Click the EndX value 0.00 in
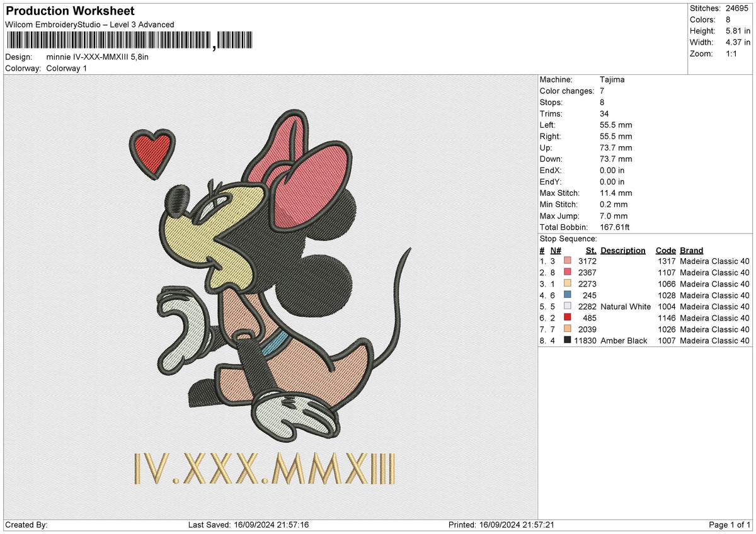756x534 pixels. click(x=612, y=171)
